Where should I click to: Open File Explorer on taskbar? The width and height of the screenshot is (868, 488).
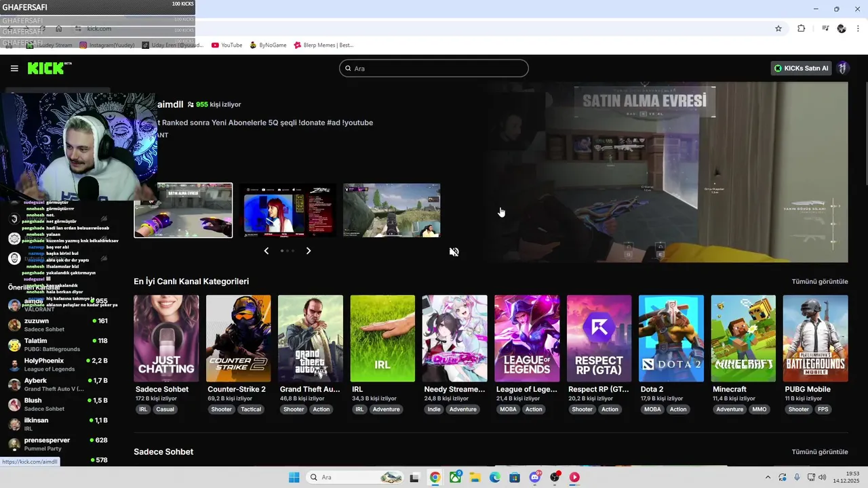[475, 477]
